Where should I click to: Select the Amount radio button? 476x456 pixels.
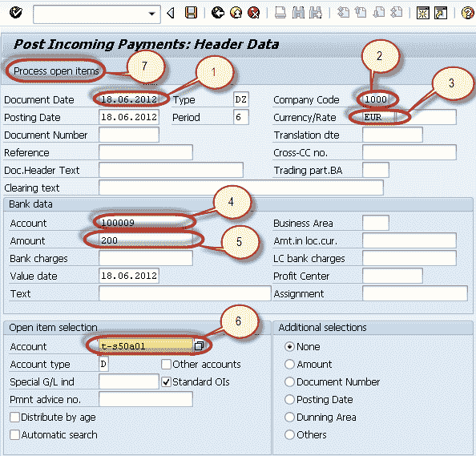[289, 364]
